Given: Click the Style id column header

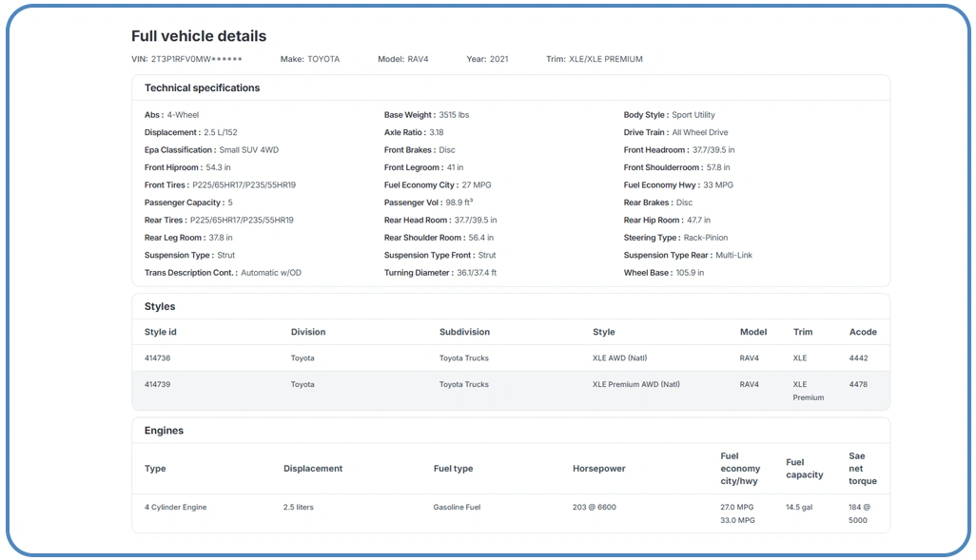Looking at the screenshot, I should click(x=161, y=332).
